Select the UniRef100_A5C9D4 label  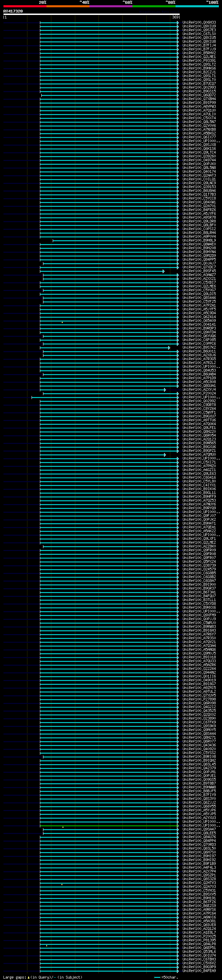(x=199, y=313)
